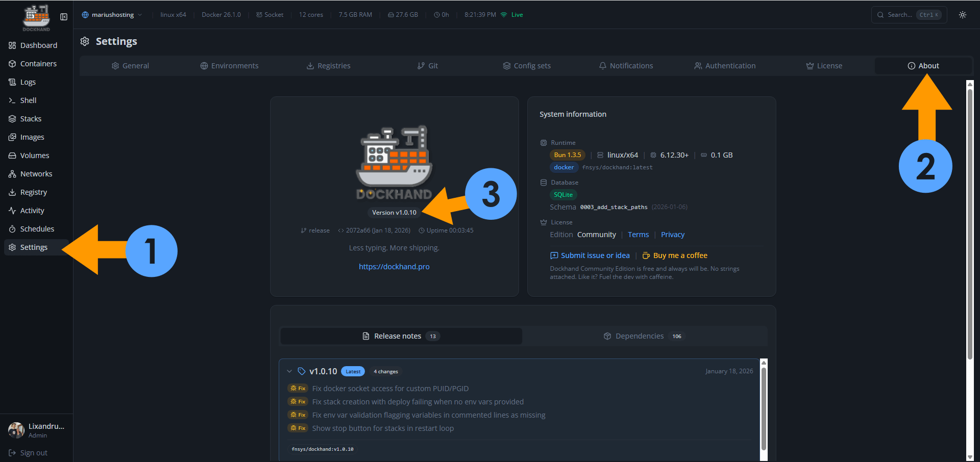
Task: Open the Activity log
Action: (32, 210)
